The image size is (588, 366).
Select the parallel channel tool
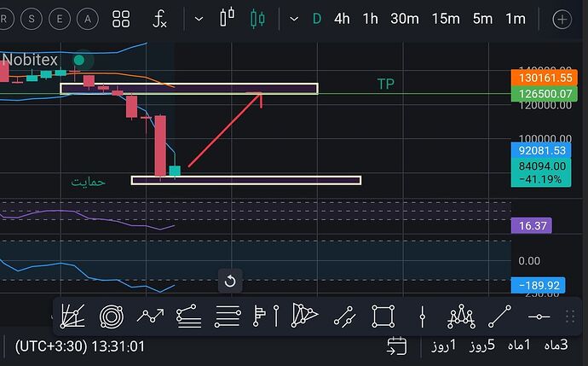344,316
